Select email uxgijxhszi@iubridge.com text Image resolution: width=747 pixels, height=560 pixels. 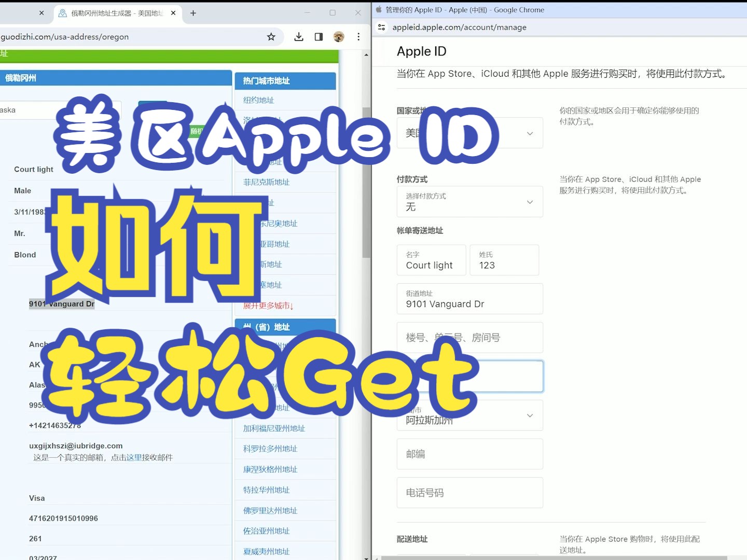[x=76, y=446]
